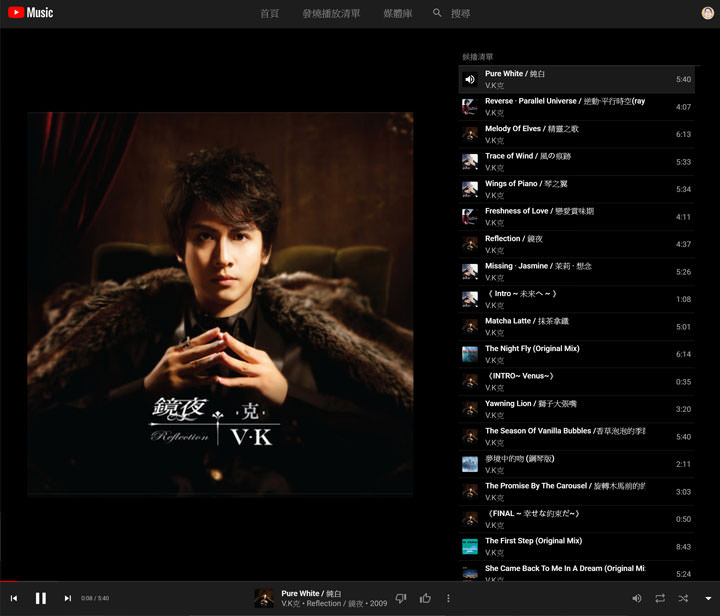Click the 0:08 / 5:40 elapsed time
Viewport: 720px width, 616px height.
click(95, 598)
